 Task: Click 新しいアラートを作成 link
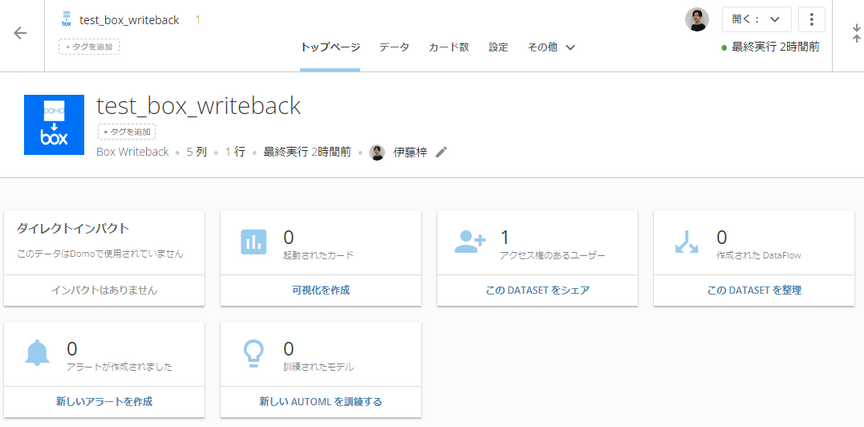click(104, 402)
